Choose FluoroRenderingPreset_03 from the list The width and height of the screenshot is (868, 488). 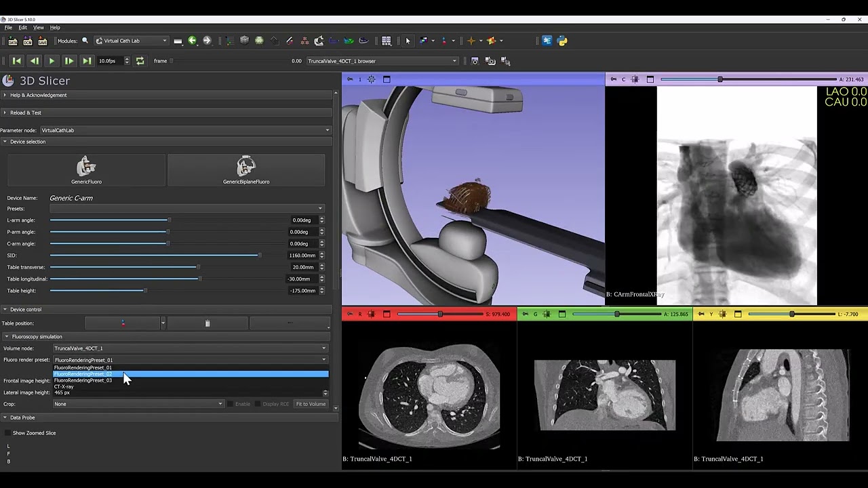[x=191, y=380]
